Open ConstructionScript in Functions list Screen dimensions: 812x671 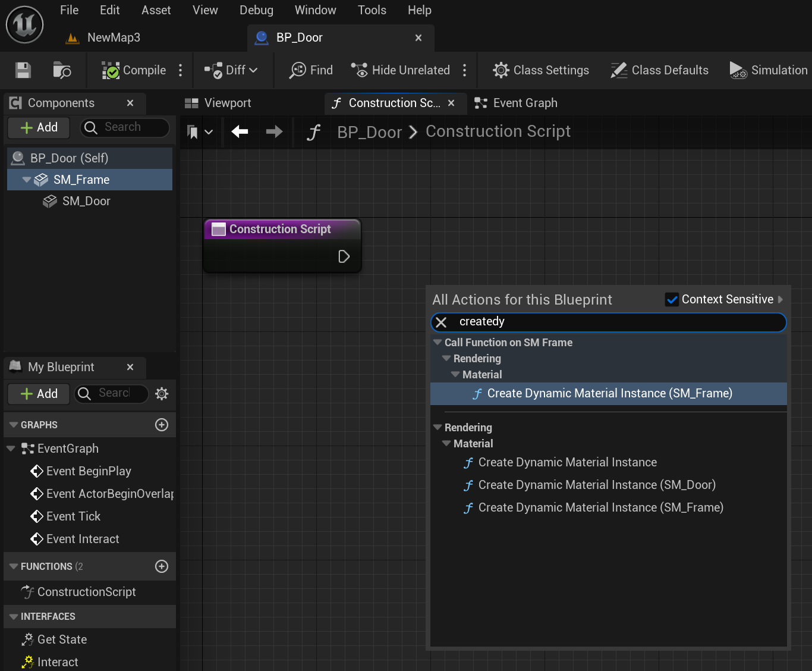coord(86,592)
